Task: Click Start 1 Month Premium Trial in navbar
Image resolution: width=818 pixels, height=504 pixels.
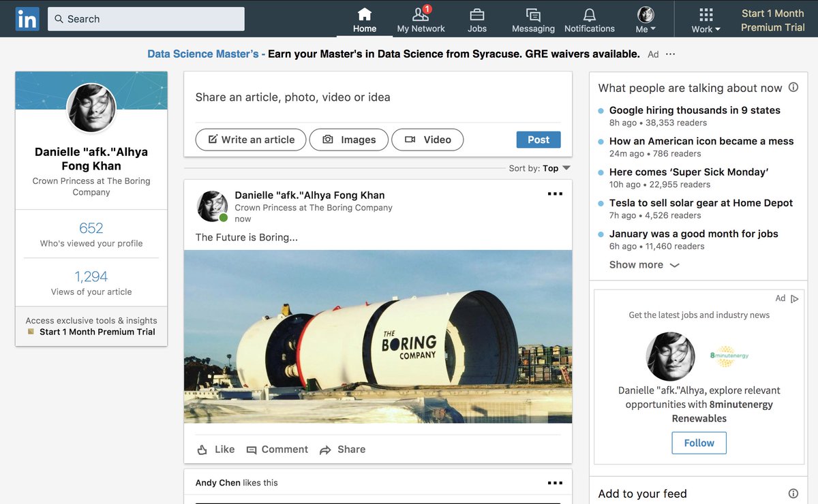Action: click(x=772, y=20)
